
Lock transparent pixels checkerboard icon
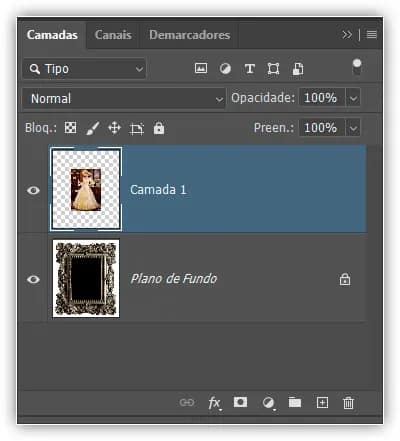click(x=70, y=128)
